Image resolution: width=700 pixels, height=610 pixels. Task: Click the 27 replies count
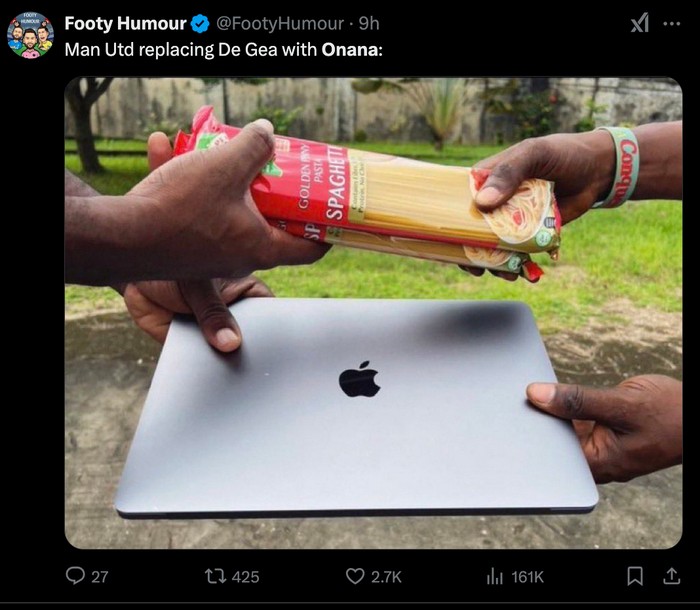[x=100, y=577]
